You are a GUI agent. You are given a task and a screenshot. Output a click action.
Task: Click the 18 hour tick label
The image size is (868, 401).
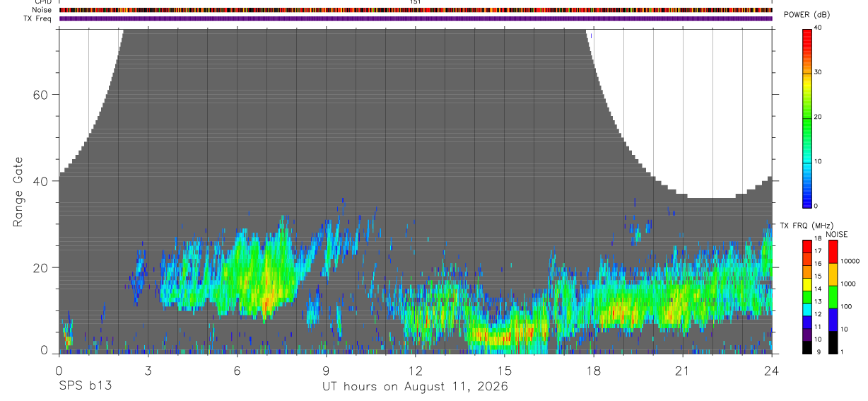(593, 371)
